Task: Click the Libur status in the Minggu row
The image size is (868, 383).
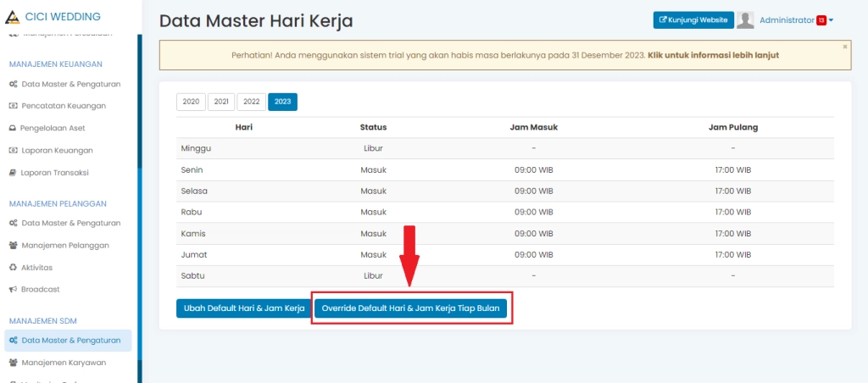Action: pyautogui.click(x=373, y=148)
